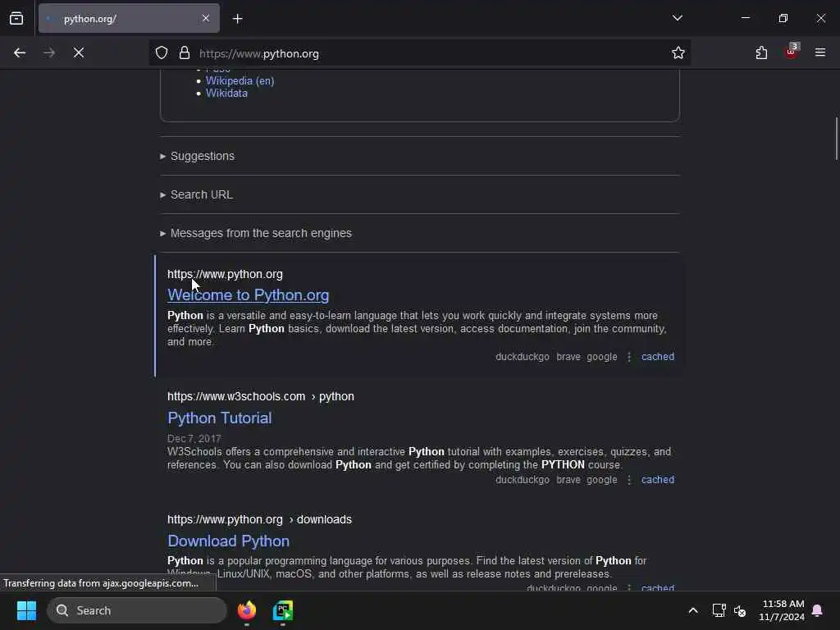The image size is (840, 630).
Task: Open the tracking protection shield icon
Action: pyautogui.click(x=162, y=53)
